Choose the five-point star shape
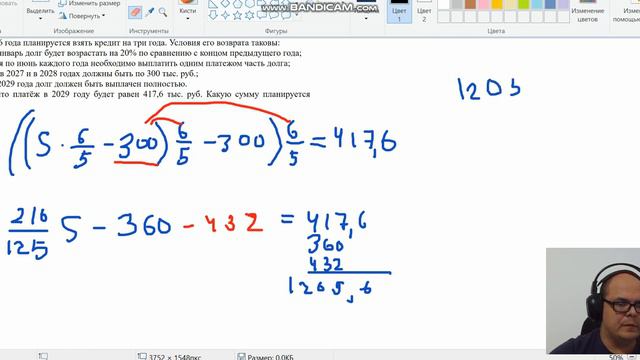This screenshot has height=360, width=640. (x=238, y=16)
